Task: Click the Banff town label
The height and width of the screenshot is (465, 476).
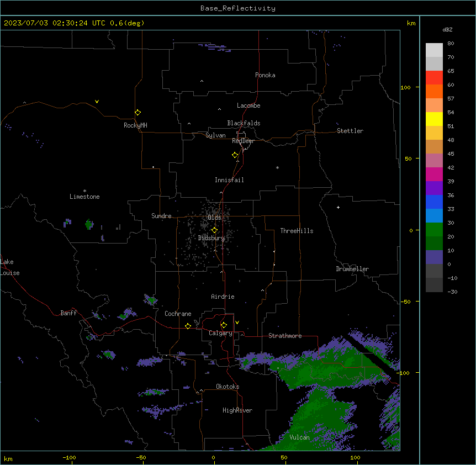Action: point(68,313)
